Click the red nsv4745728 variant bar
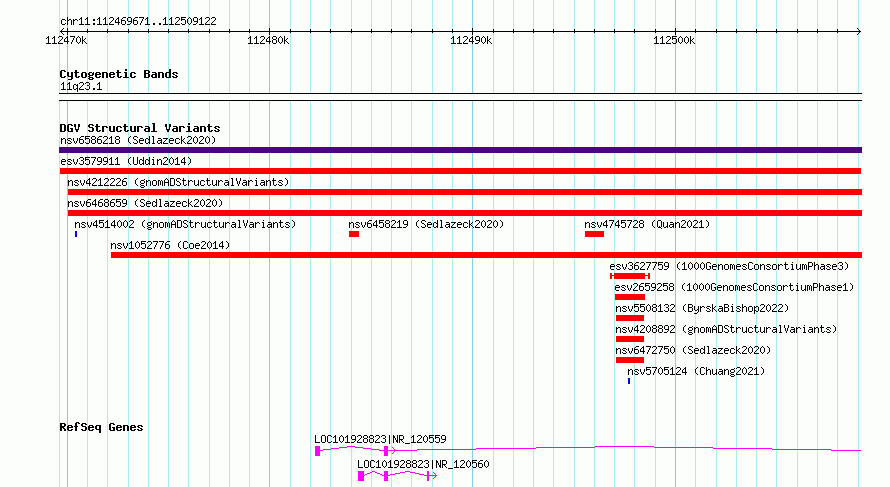890x487 pixels. coord(594,234)
